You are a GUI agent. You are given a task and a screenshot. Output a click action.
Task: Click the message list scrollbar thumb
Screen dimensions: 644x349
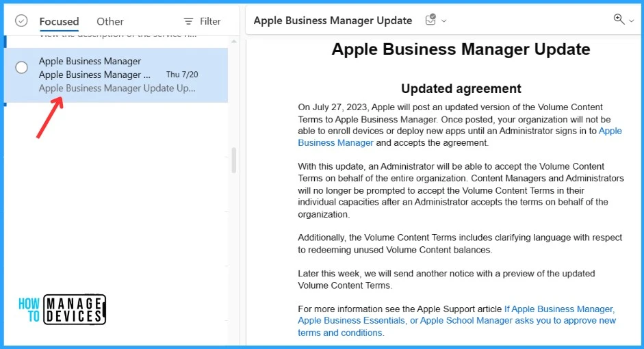pos(233,160)
